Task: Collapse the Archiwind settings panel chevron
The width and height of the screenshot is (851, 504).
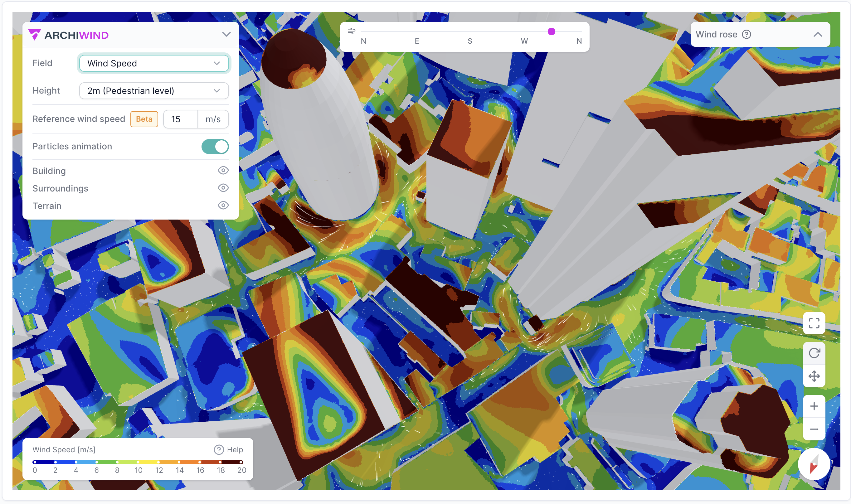Action: click(x=226, y=35)
